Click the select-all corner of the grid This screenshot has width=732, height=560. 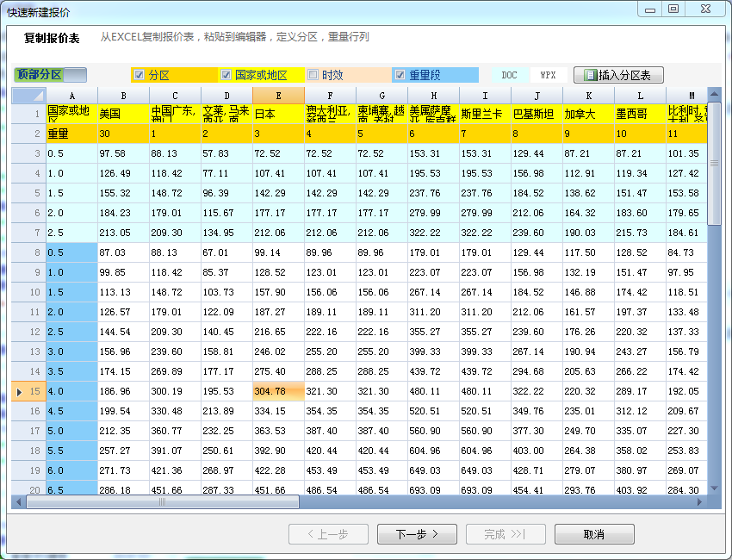[28, 95]
